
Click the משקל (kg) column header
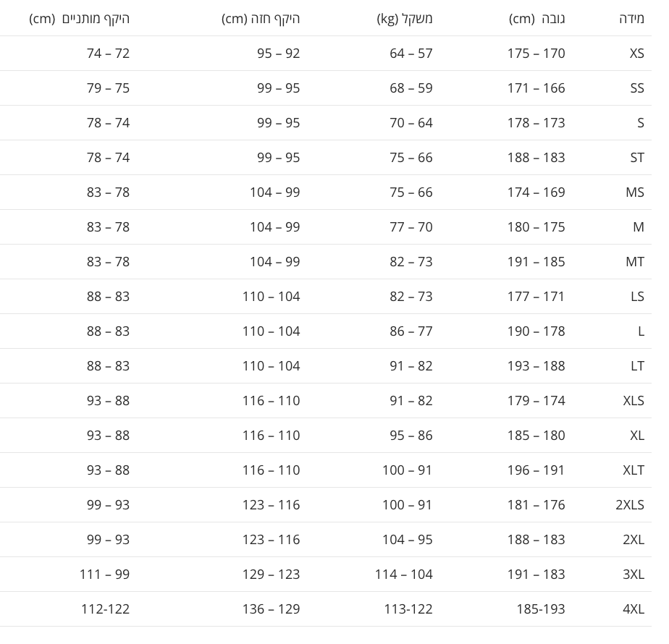(405, 19)
